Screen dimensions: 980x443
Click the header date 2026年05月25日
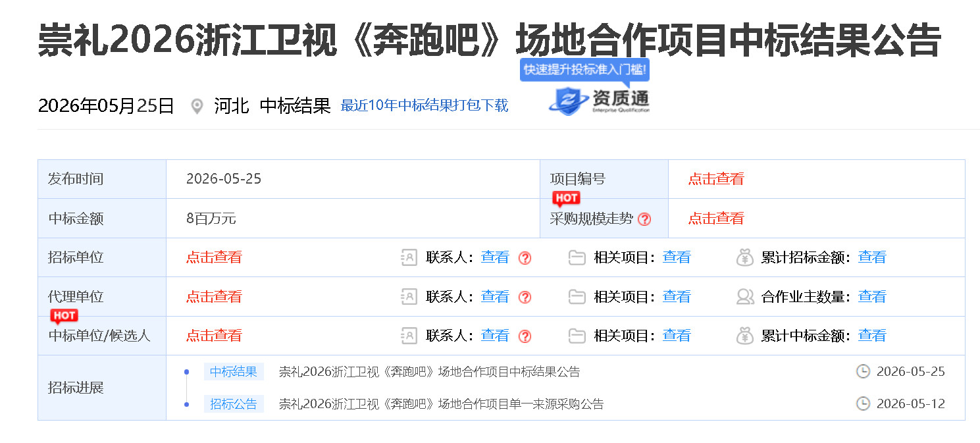[x=106, y=106]
